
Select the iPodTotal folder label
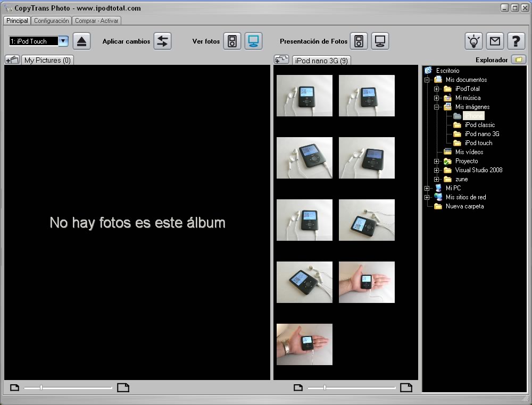467,88
